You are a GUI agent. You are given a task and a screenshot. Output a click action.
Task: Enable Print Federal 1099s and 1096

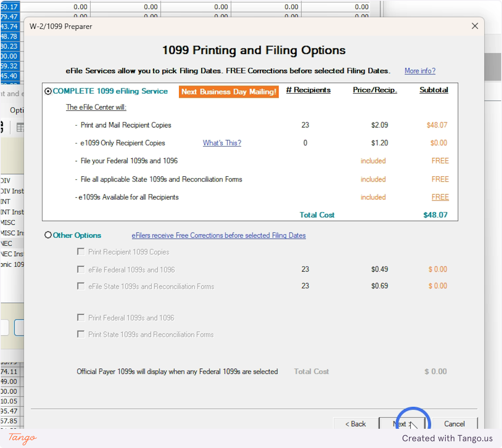[x=81, y=318]
